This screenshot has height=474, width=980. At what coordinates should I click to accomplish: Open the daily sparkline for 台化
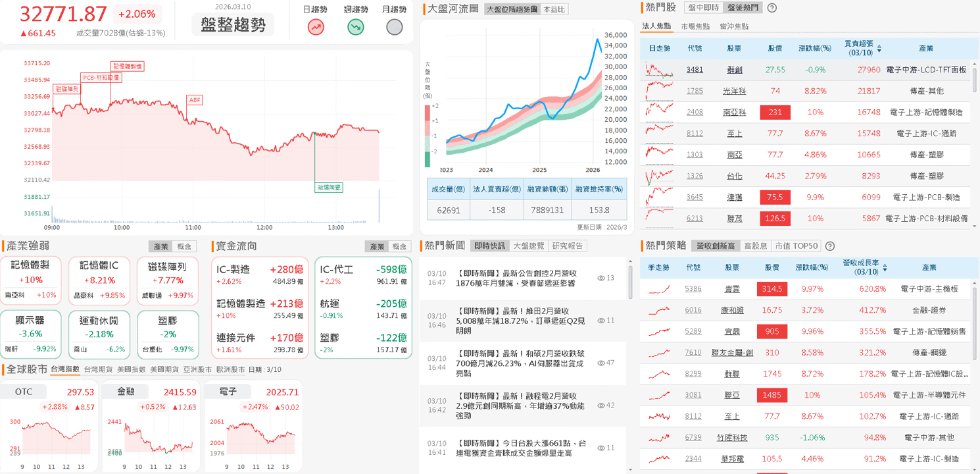tap(660, 176)
